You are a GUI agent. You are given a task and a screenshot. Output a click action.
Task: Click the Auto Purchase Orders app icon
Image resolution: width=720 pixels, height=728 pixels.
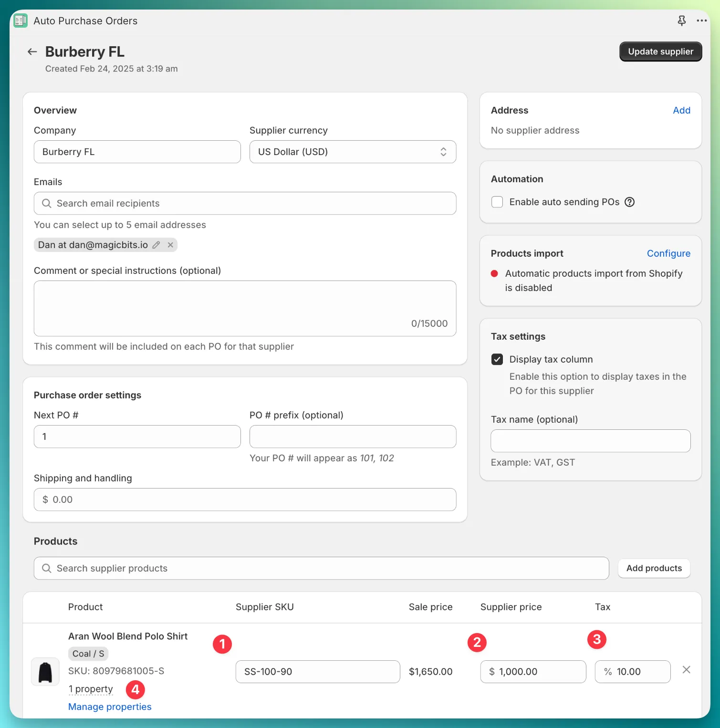21,21
